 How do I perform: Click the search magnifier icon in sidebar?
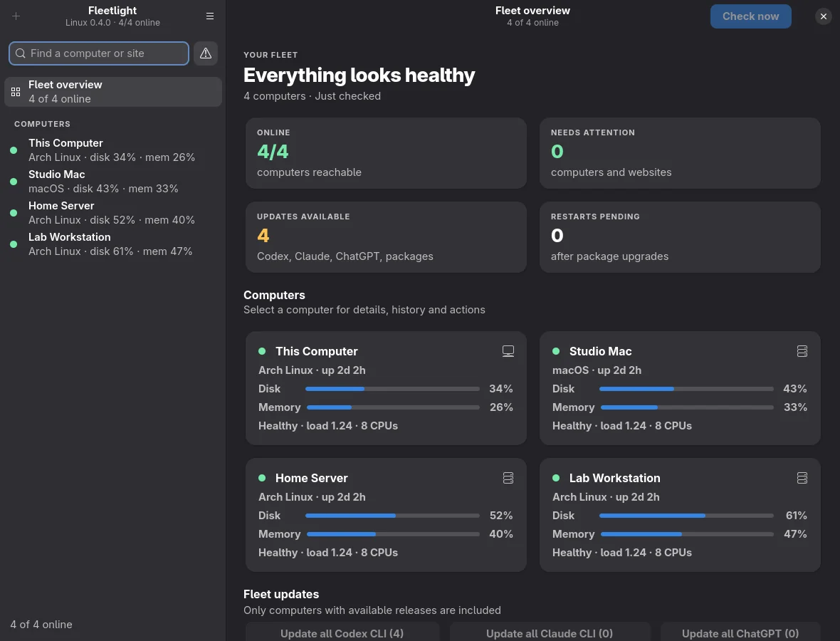coord(21,53)
